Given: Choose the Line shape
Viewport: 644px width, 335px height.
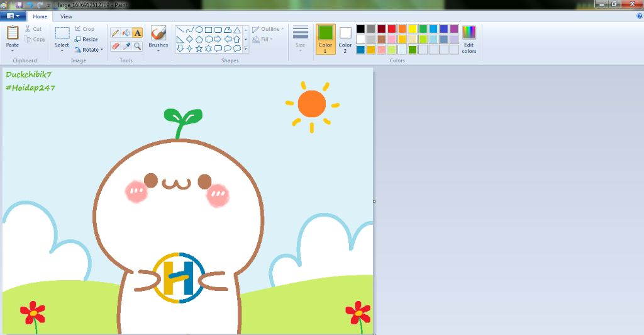Looking at the screenshot, I should coord(180,30).
